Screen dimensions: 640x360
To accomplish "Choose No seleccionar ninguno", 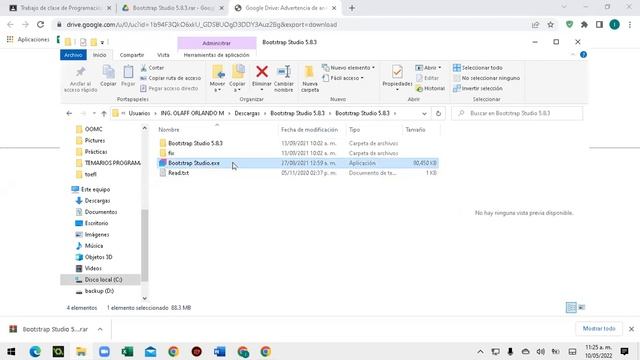I will pos(486,78).
